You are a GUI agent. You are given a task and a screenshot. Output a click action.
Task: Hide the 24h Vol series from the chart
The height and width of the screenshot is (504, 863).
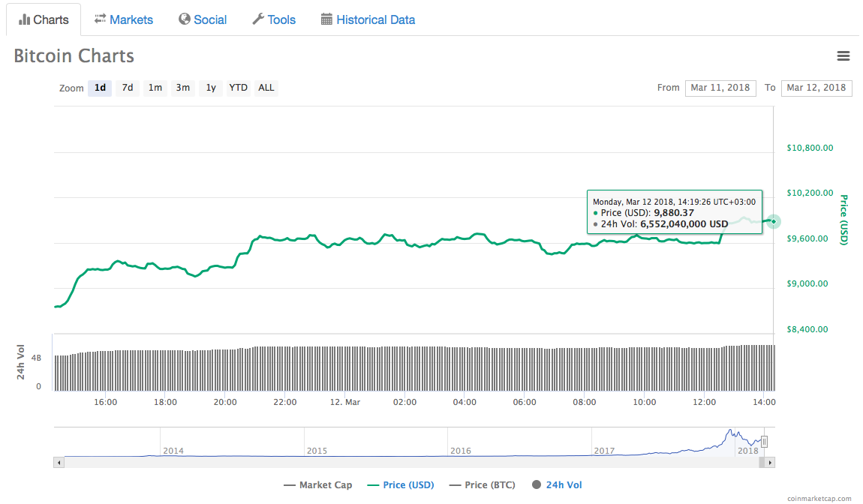tap(558, 484)
